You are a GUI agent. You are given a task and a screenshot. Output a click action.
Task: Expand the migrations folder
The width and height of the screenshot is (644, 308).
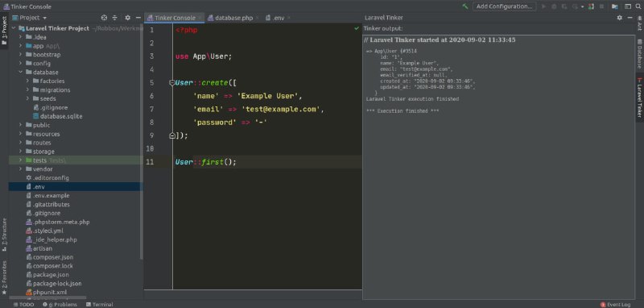[x=27, y=90]
